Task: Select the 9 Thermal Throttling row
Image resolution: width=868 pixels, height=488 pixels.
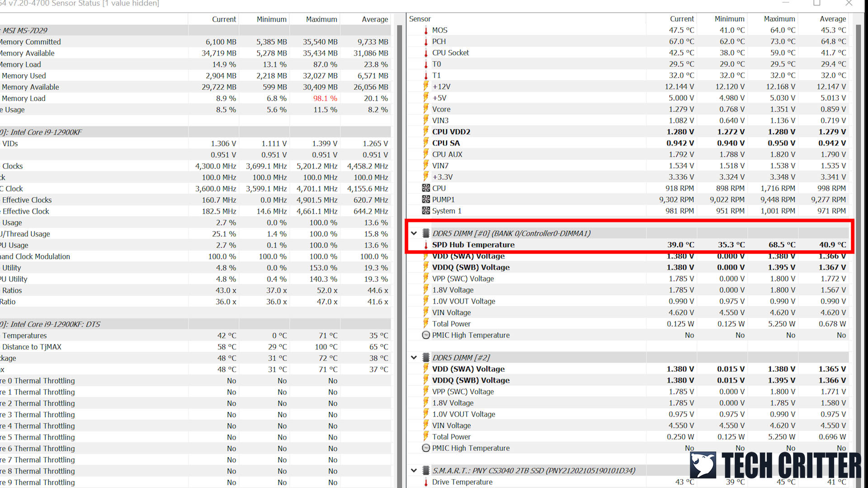Action: click(195, 482)
